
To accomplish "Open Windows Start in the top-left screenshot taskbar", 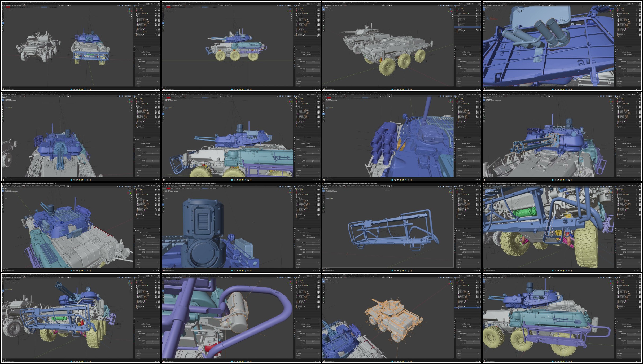I will [x=72, y=89].
